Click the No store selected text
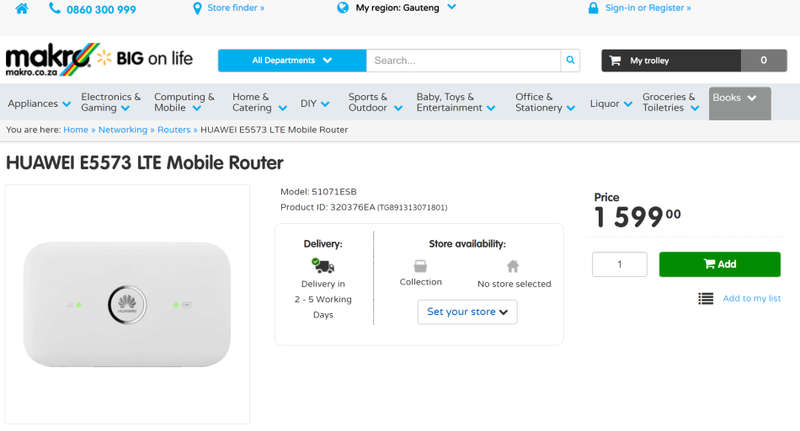This screenshot has width=800, height=431. point(514,284)
